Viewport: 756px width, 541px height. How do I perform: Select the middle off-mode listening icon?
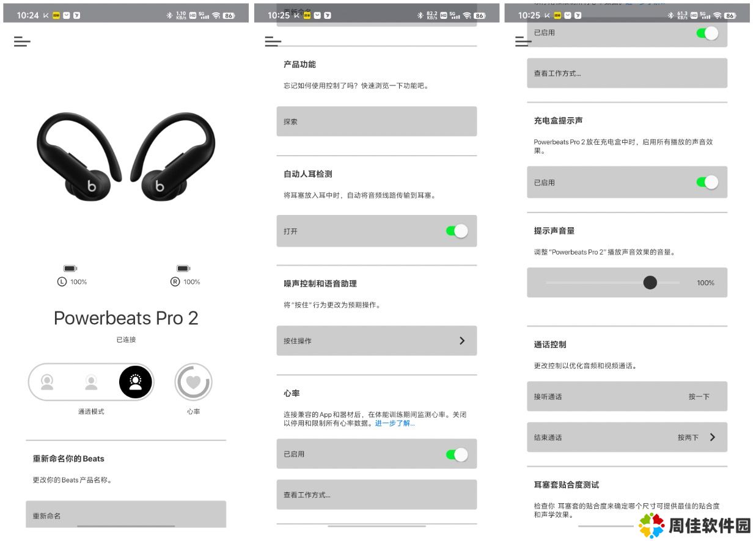pos(91,383)
